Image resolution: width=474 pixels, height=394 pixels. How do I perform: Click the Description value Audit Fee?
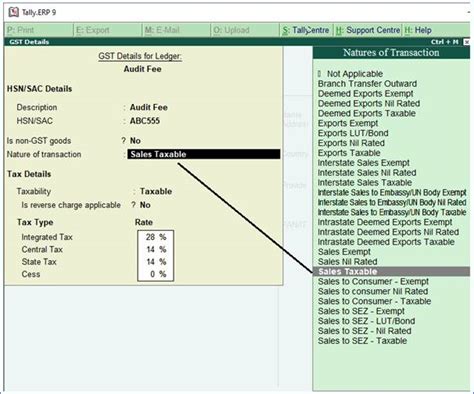pyautogui.click(x=149, y=107)
